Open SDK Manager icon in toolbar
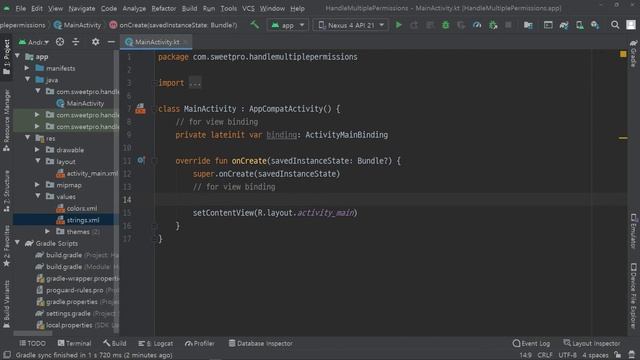Screen dimensions: 640x360 595,25
